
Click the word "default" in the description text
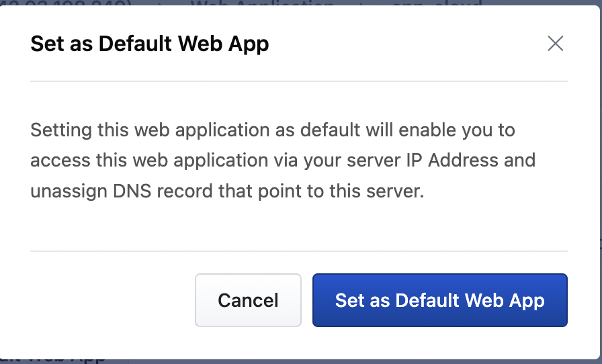330,130
